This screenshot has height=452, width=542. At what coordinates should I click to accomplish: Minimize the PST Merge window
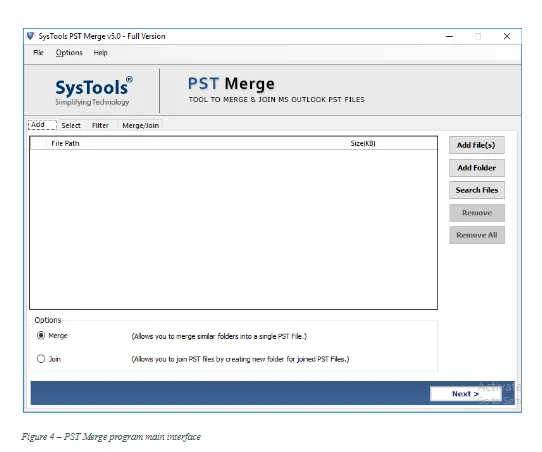[x=449, y=36]
